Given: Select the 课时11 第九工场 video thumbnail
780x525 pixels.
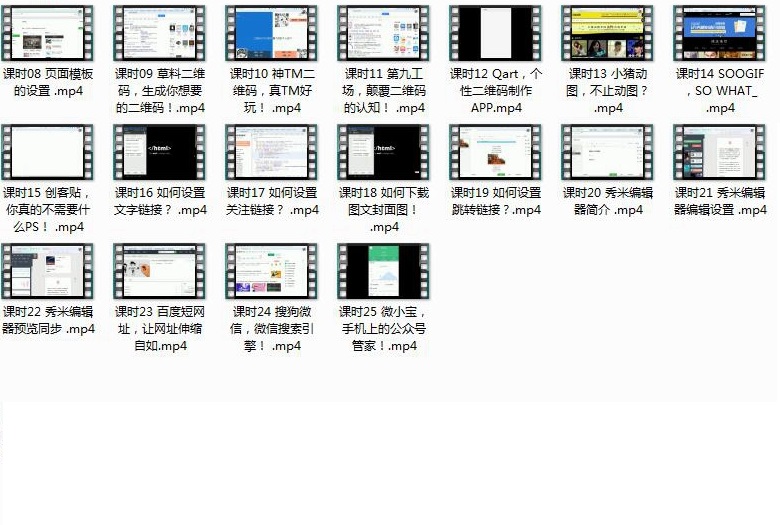Looking at the screenshot, I should click(x=383, y=34).
